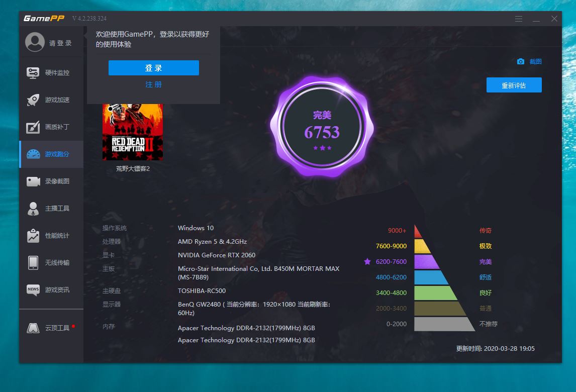Open 录像截图 camcorder icon
The height and width of the screenshot is (392, 576).
point(33,181)
